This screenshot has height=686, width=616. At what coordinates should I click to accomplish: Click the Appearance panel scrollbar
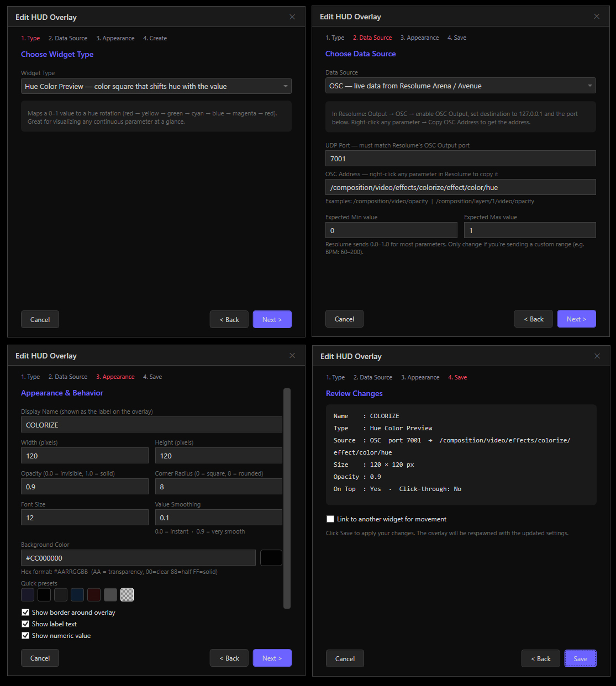(287, 497)
